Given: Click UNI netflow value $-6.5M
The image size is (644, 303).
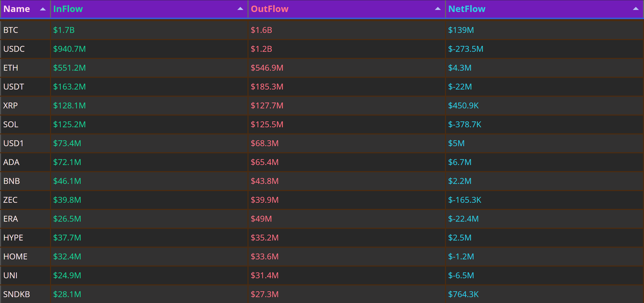Looking at the screenshot, I should 461,275.
